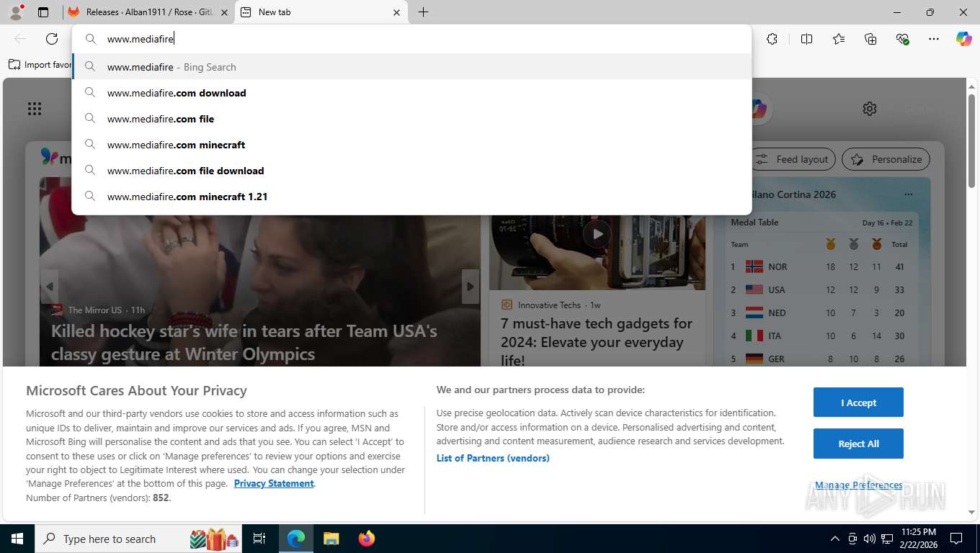Open the taskbar clock showing 11:25 PM
This screenshot has height=553, width=980.
coord(918,539)
